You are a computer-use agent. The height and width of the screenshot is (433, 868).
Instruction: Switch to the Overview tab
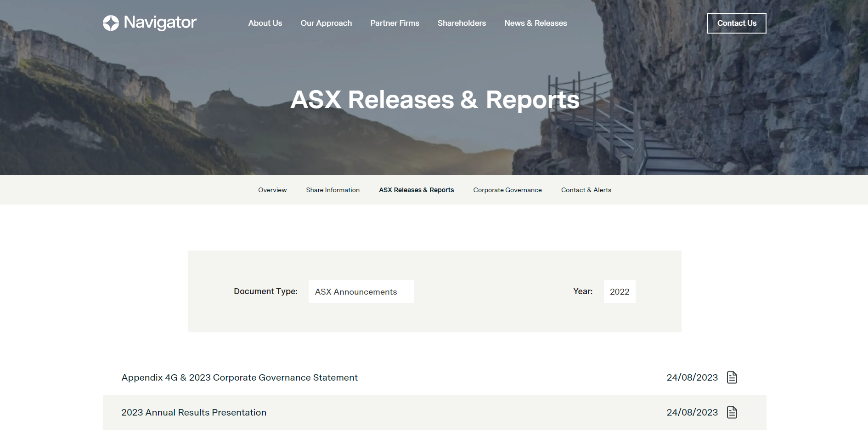click(272, 190)
